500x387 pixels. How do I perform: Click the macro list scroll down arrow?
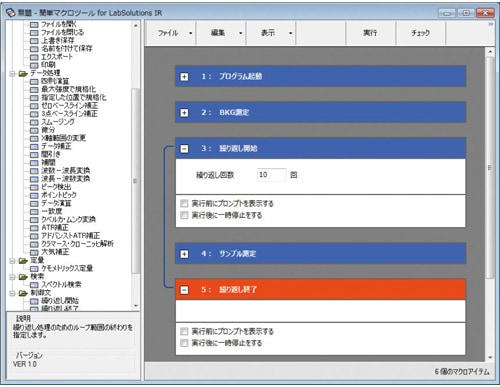click(x=490, y=357)
